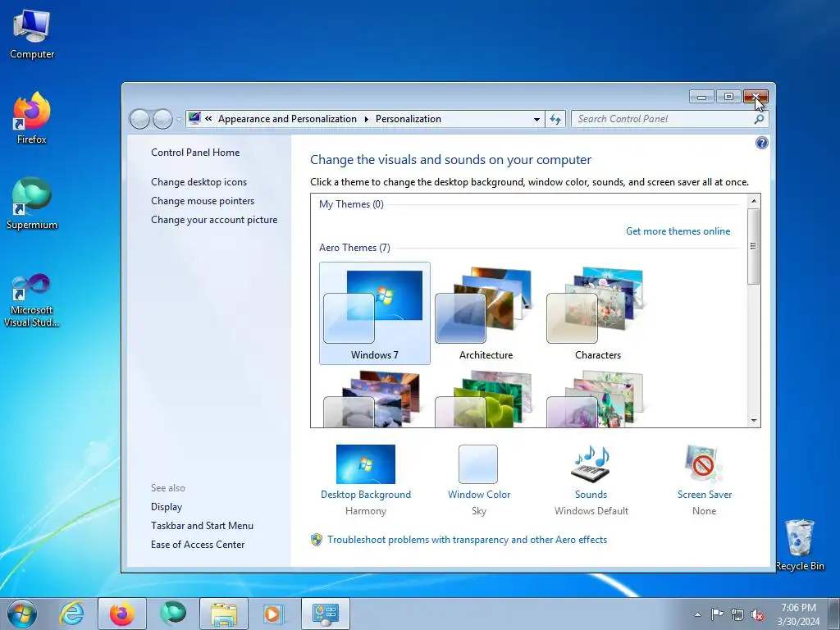Click the Forward navigation button
The height and width of the screenshot is (630, 840).
[x=162, y=119]
